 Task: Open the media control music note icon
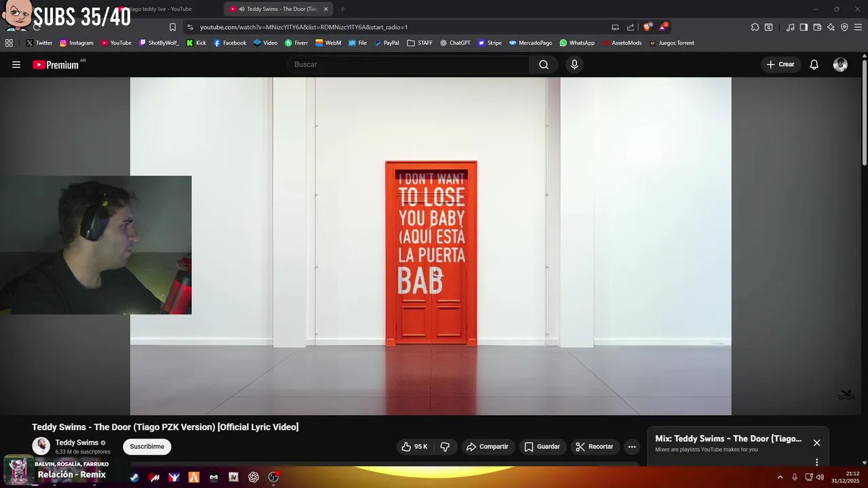[x=790, y=27]
